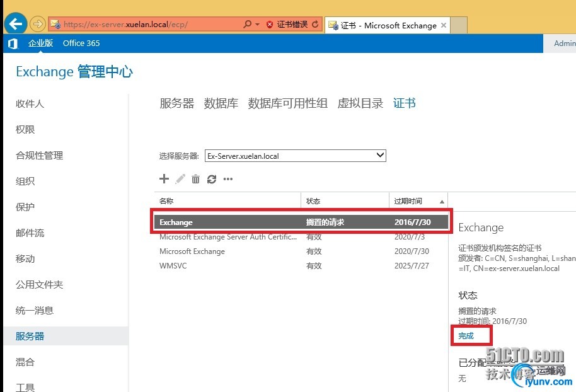The image size is (576, 392).
Task: Sort by 过期时间 column header
Action: tap(418, 201)
